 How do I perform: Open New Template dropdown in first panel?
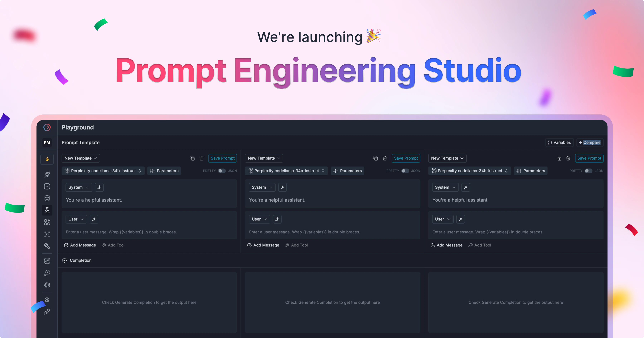[80, 158]
